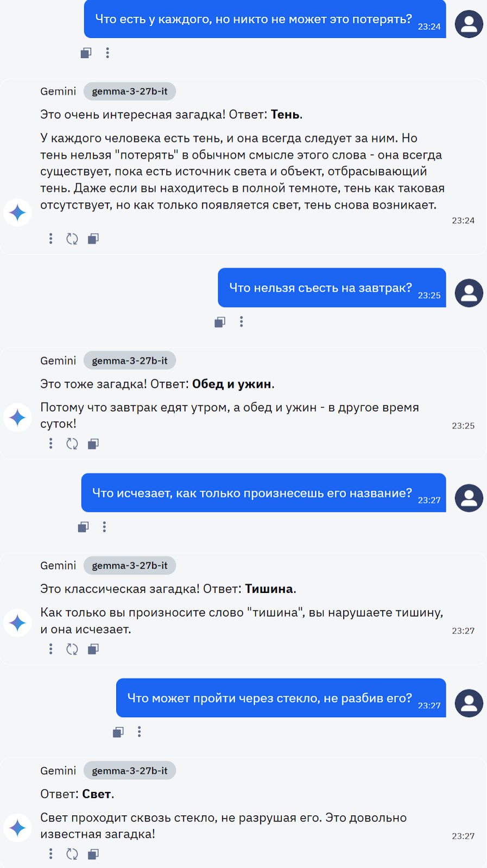Click the user avatar beside the breakfast question
The image size is (487, 868).
tap(469, 293)
